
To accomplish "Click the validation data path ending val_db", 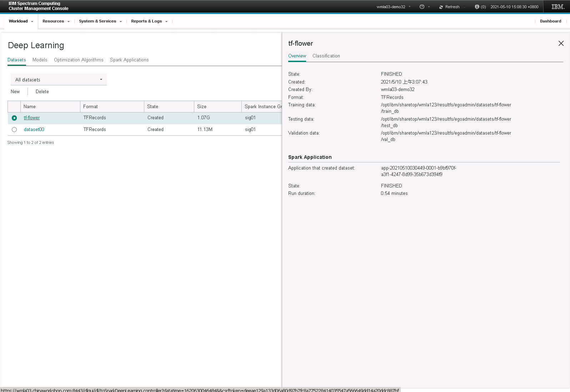I will tap(446, 136).
